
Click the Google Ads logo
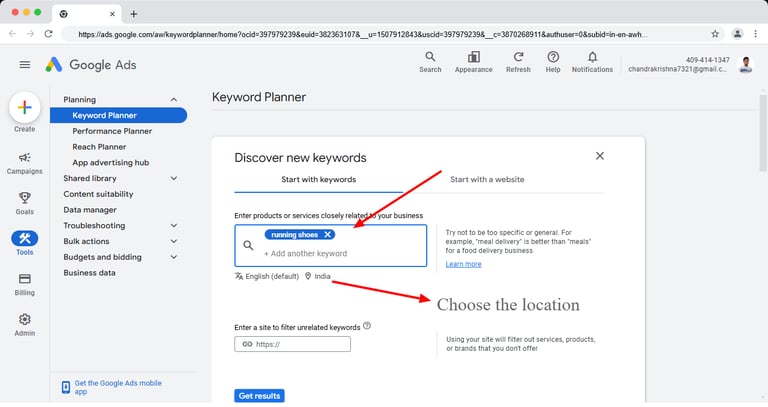point(91,65)
